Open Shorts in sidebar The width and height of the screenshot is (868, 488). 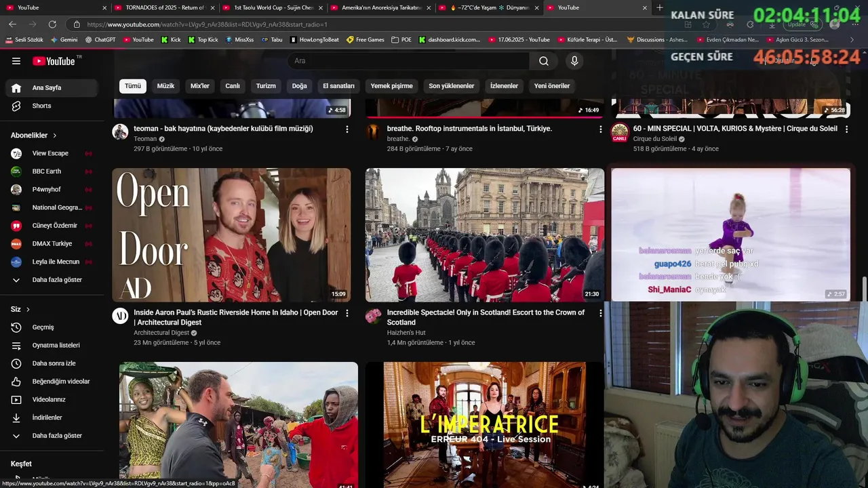point(52,106)
